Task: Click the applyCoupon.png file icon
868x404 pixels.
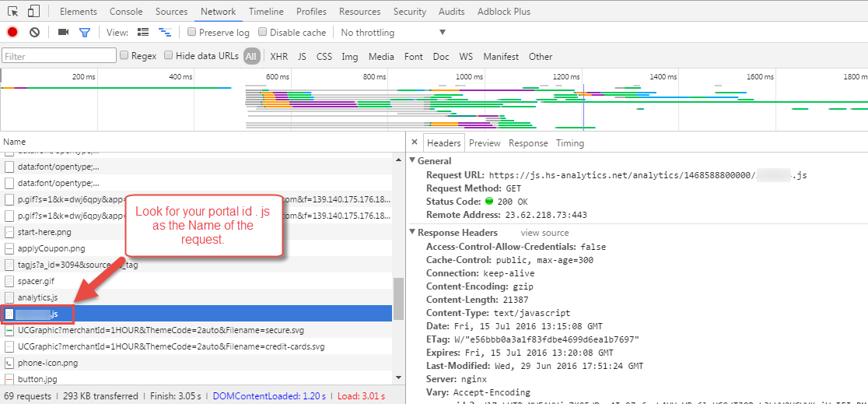Action: coord(9,248)
